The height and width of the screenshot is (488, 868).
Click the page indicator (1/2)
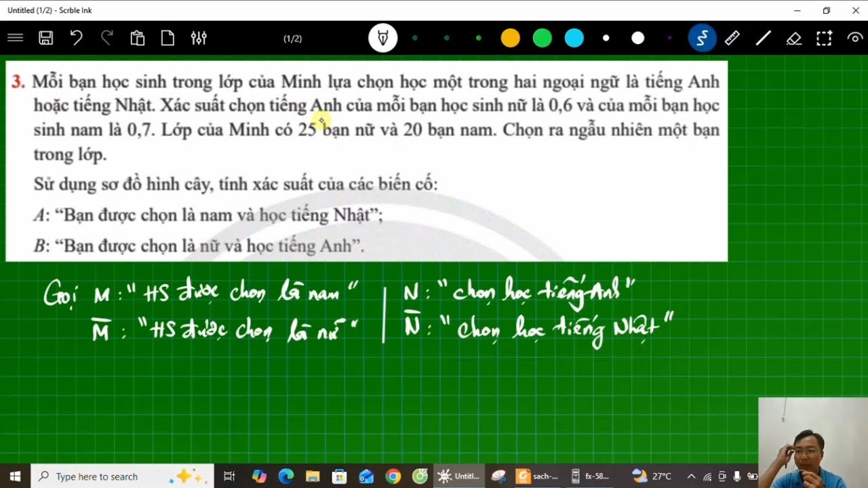coord(292,39)
